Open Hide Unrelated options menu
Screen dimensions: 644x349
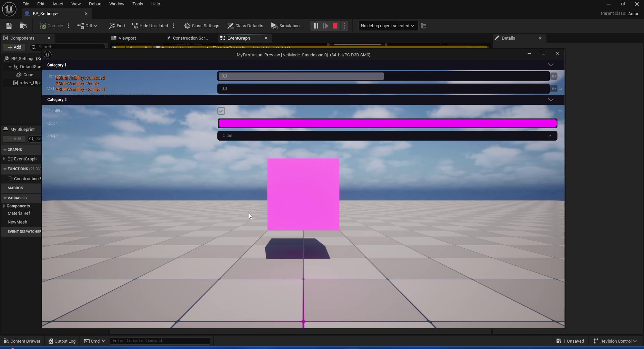[173, 26]
